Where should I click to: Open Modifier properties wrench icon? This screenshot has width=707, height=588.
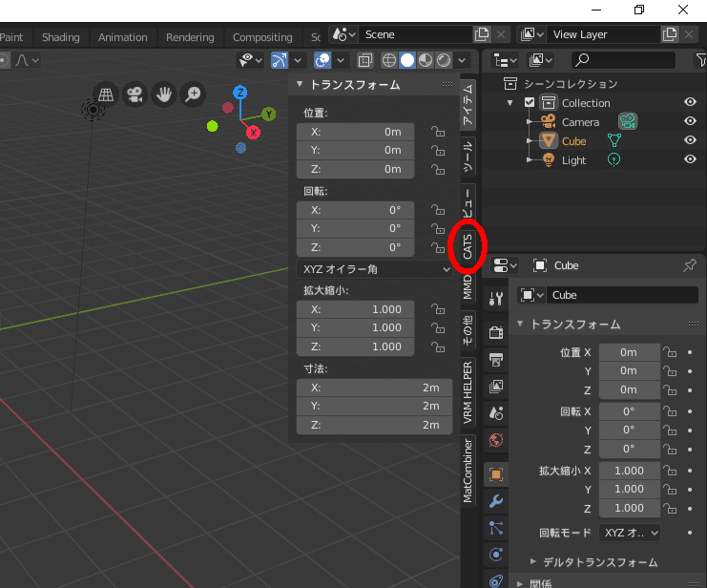tap(496, 501)
